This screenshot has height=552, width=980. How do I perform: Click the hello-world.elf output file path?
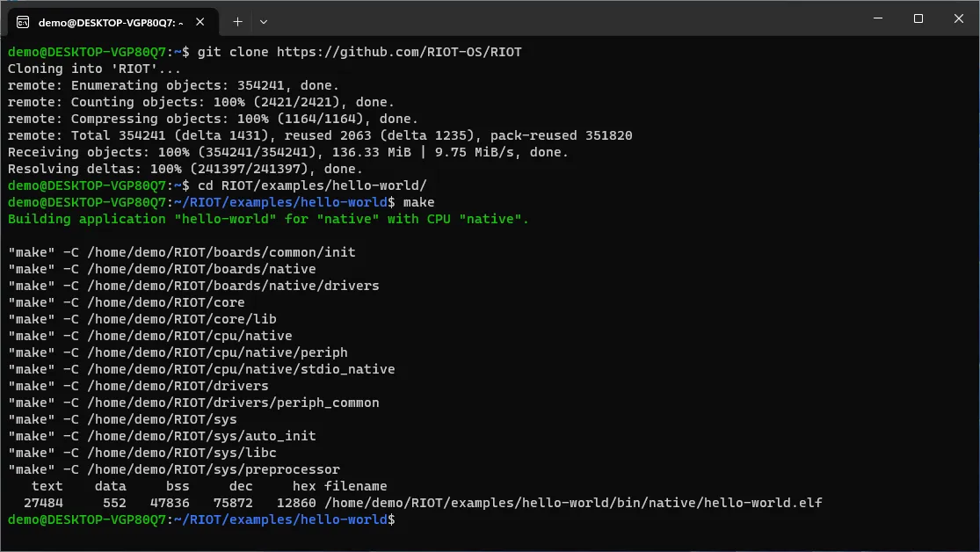pos(571,502)
